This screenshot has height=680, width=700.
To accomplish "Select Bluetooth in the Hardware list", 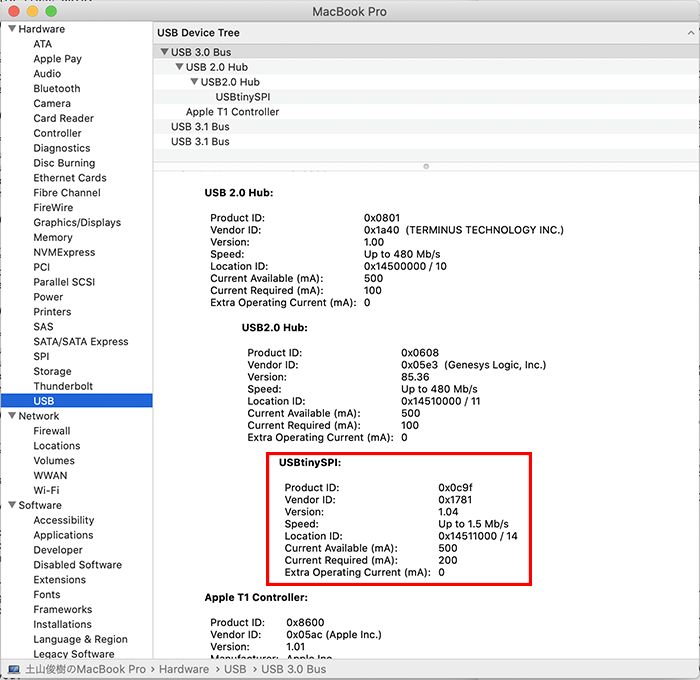I will coord(57,88).
